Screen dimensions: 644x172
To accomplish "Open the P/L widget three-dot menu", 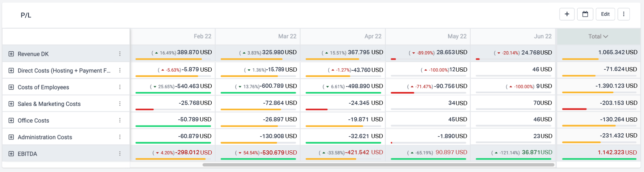I will coord(624,14).
